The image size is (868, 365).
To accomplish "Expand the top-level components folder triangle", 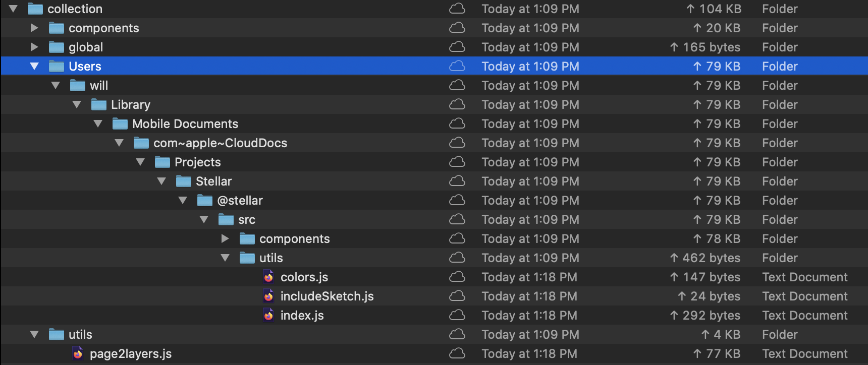I will [x=34, y=28].
